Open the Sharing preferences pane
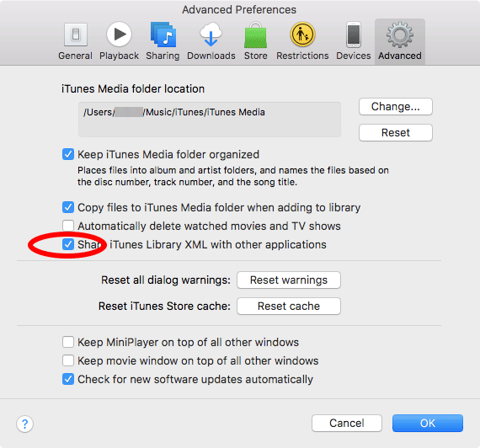This screenshot has width=480, height=448. [x=163, y=41]
